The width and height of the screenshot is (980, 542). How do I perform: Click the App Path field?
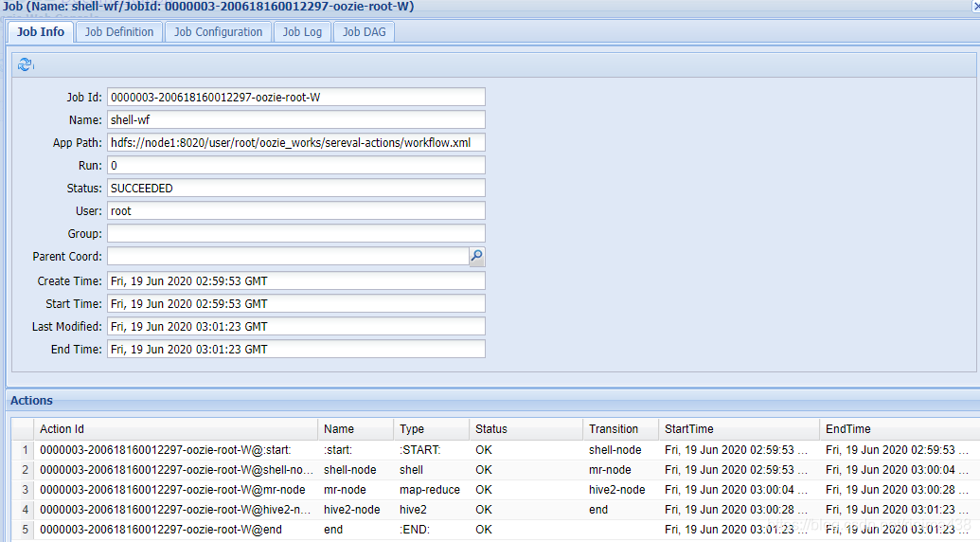pyautogui.click(x=296, y=142)
